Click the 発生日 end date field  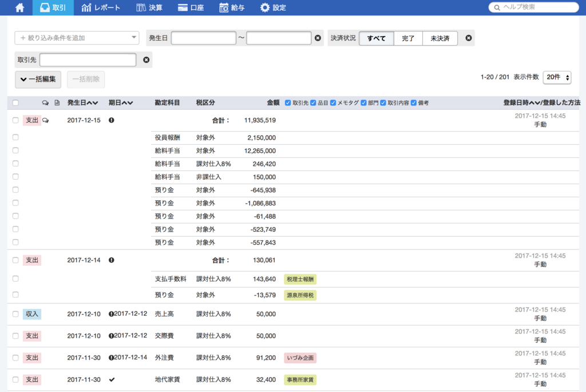(279, 38)
